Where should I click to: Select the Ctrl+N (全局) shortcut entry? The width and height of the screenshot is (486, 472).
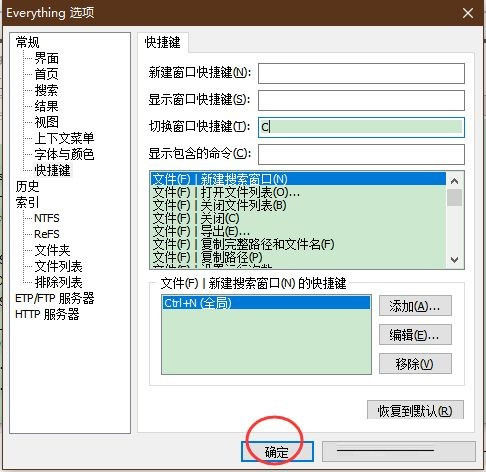(x=266, y=303)
